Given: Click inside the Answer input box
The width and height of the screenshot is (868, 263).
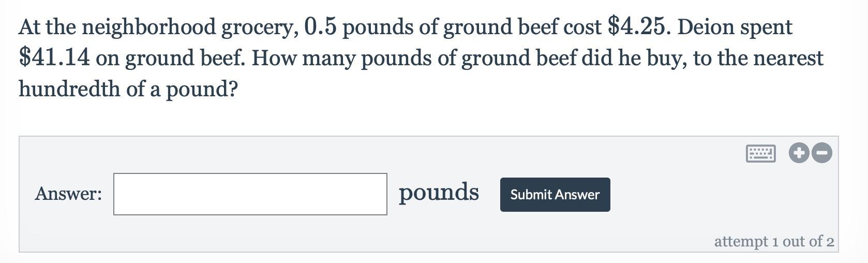Looking at the screenshot, I should coord(250,194).
